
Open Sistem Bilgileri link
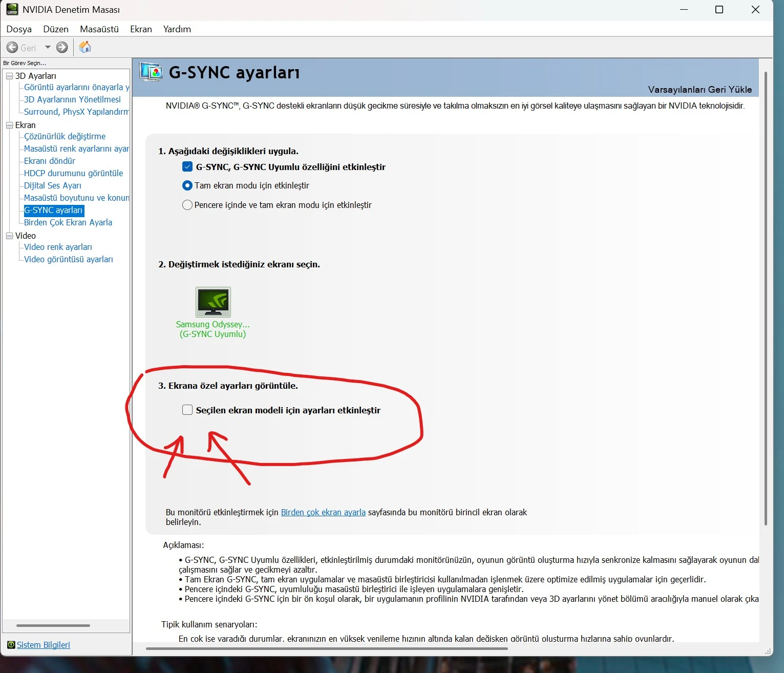tap(44, 645)
